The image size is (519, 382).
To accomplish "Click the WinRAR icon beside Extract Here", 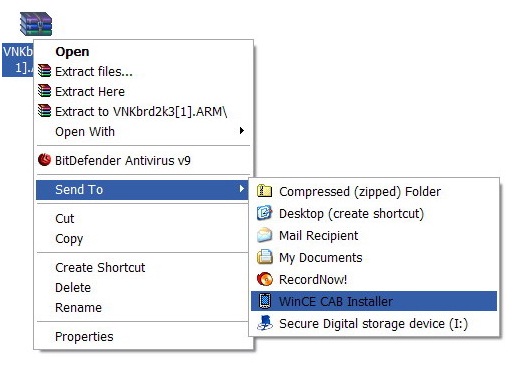I will pos(44,91).
